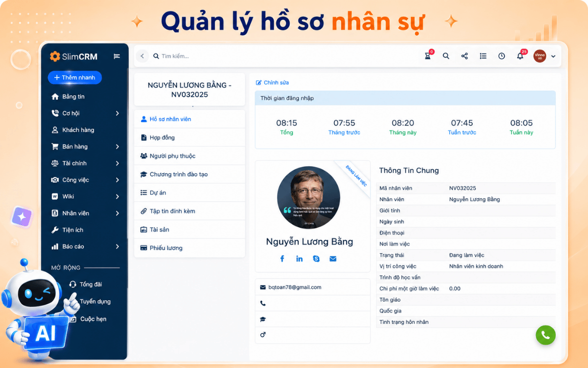This screenshot has width=588, height=368.
Task: Click the phone icon in contact card
Action: click(263, 304)
